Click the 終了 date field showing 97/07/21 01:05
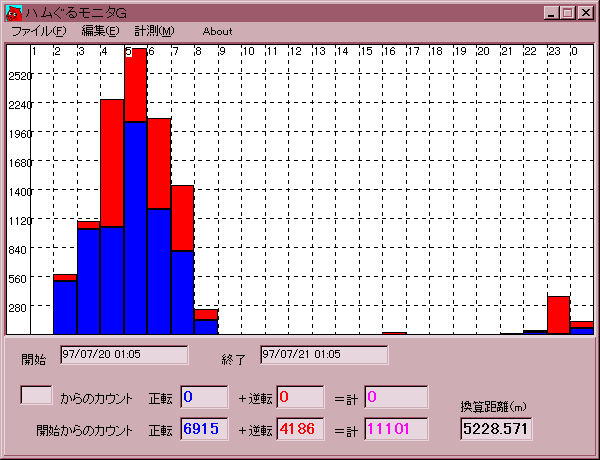 (324, 355)
